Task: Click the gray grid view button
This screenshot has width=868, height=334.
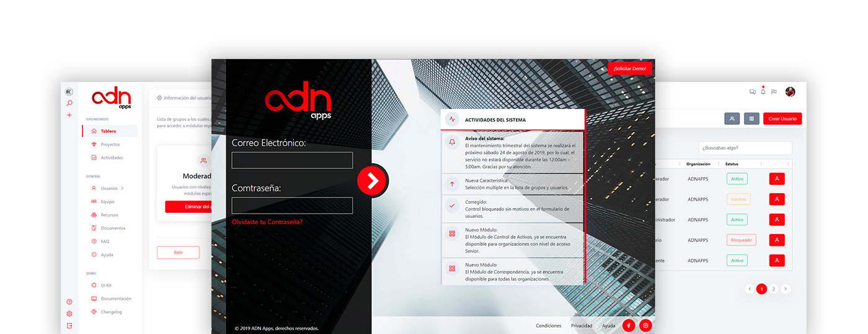Action: point(752,119)
